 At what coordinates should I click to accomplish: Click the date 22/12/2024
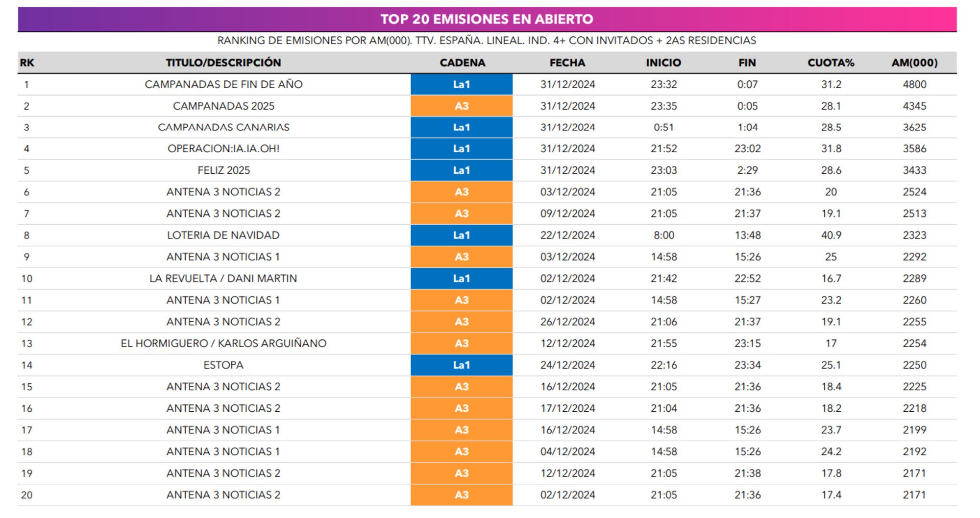(567, 235)
